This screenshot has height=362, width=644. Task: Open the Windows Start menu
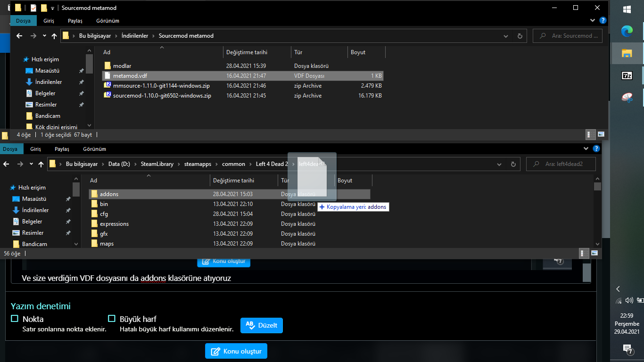click(x=627, y=9)
